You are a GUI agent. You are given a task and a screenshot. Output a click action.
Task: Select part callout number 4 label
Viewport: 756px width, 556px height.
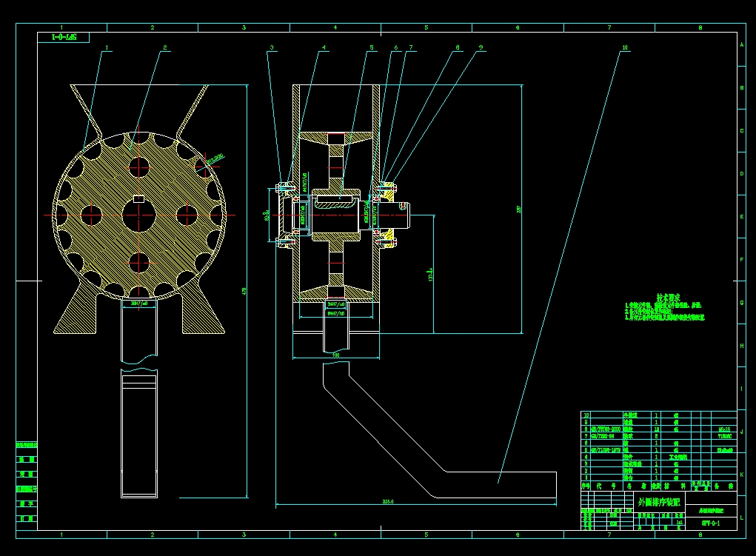click(x=324, y=47)
